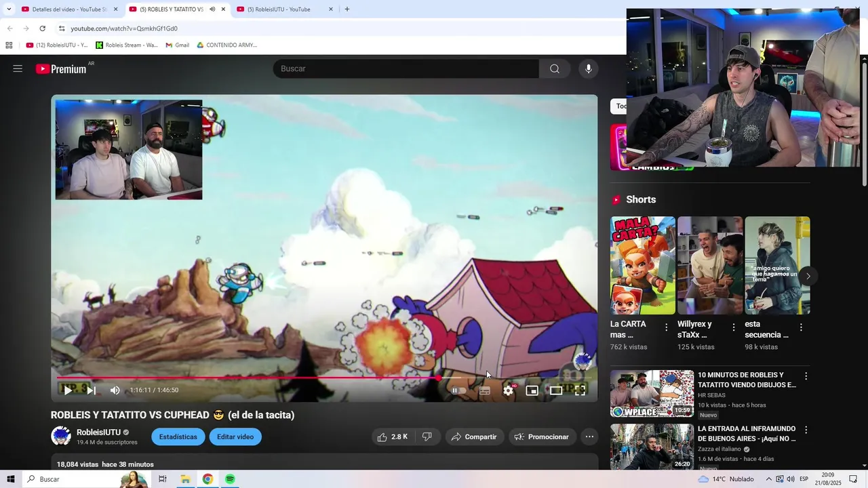Play the Cuphead video
This screenshot has height=488, width=868.
[68, 390]
